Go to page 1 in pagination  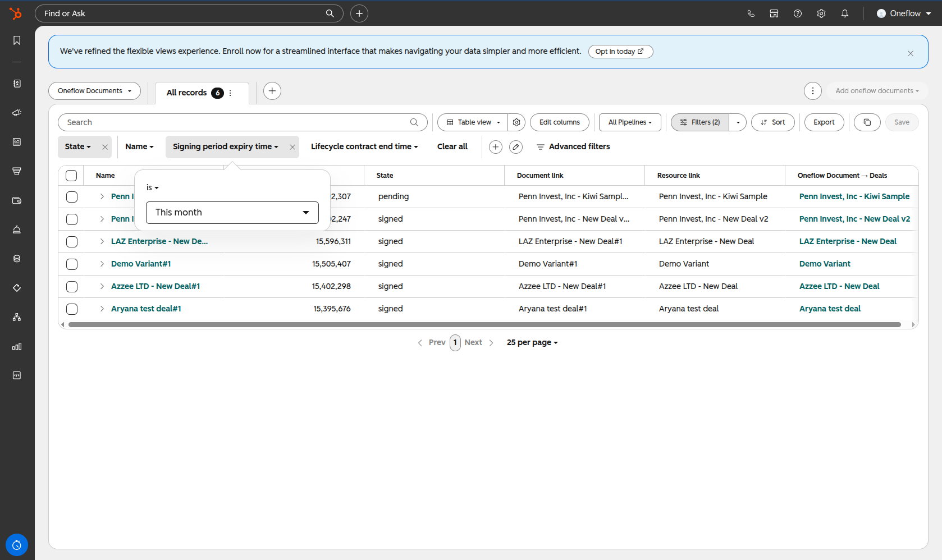tap(455, 342)
